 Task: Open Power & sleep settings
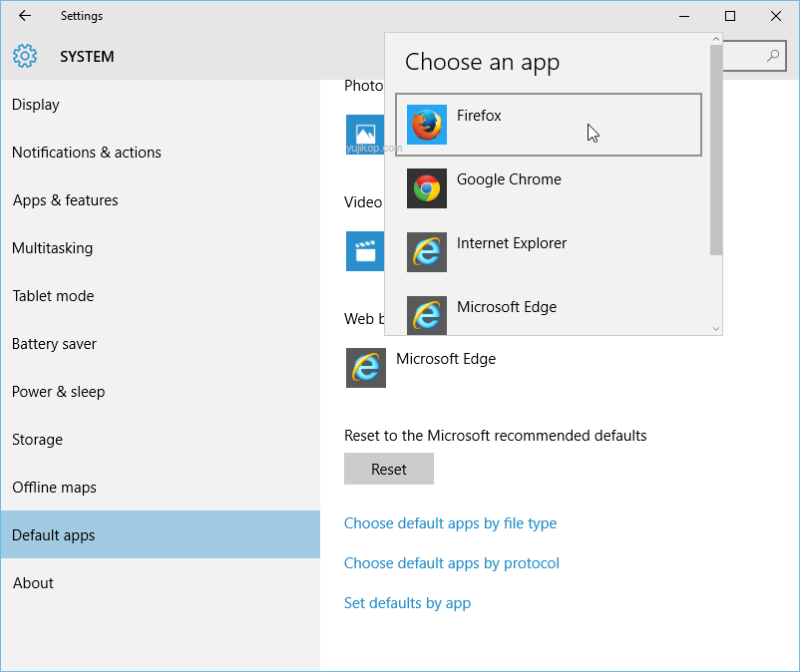[x=161, y=392]
